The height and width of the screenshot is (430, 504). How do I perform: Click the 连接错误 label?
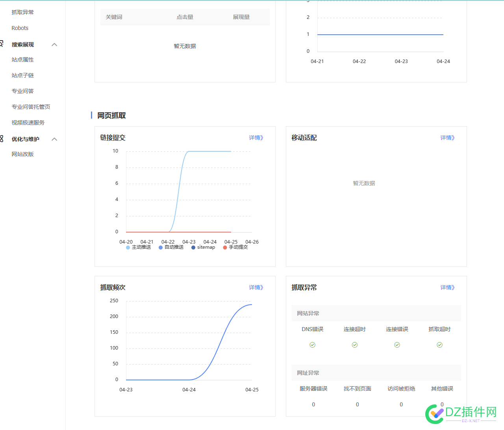point(397,329)
